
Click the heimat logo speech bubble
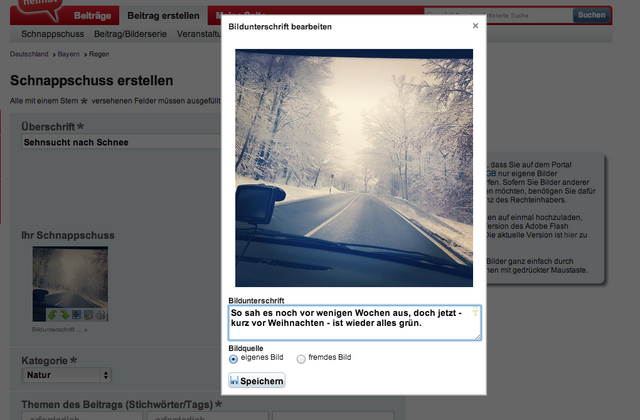[x=40, y=8]
